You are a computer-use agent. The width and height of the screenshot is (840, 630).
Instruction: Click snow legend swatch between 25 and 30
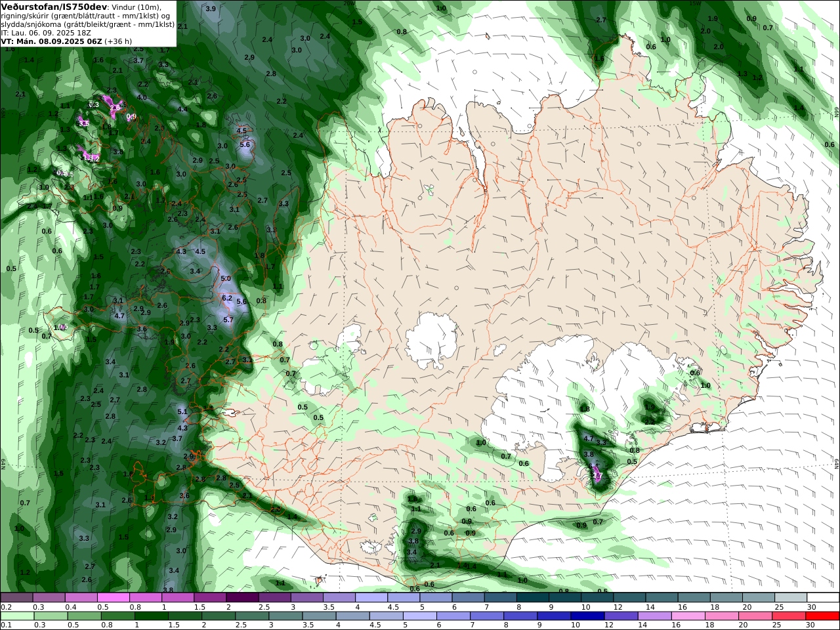790,597
